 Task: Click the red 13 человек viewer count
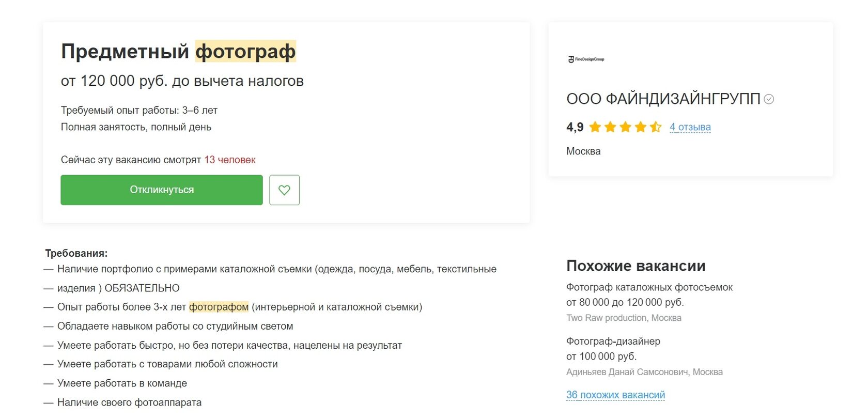coord(230,160)
